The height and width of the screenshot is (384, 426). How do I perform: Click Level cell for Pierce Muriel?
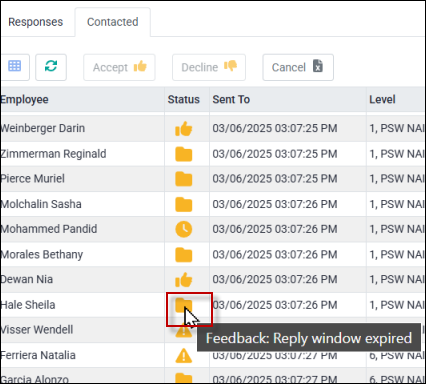(397, 179)
